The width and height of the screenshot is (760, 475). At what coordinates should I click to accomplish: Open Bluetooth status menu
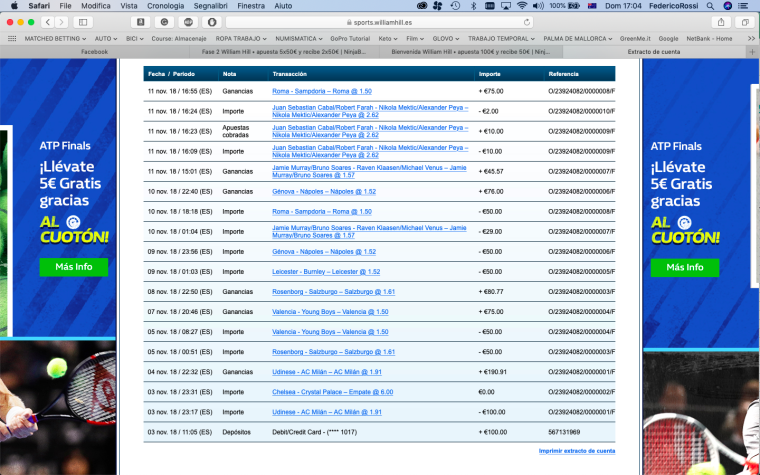click(474, 6)
